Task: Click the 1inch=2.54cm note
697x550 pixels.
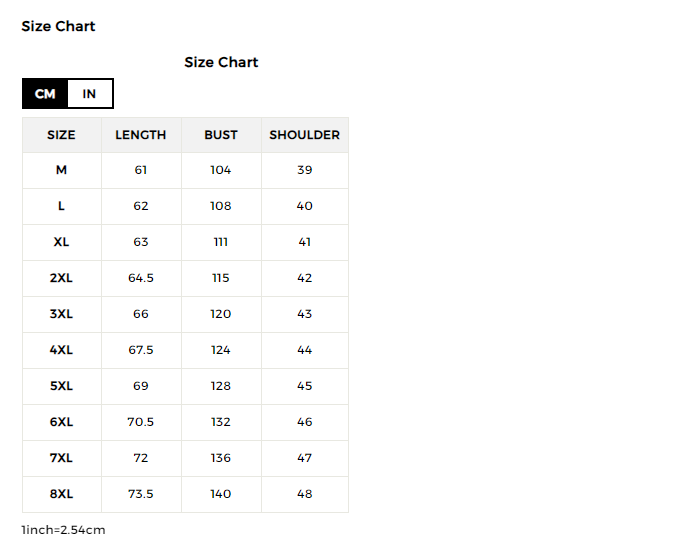Action: [63, 530]
